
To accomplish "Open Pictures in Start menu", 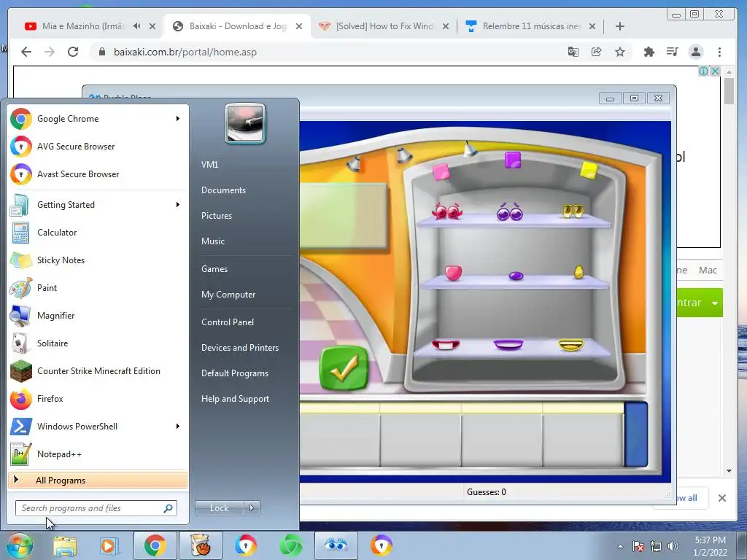I will [217, 216].
